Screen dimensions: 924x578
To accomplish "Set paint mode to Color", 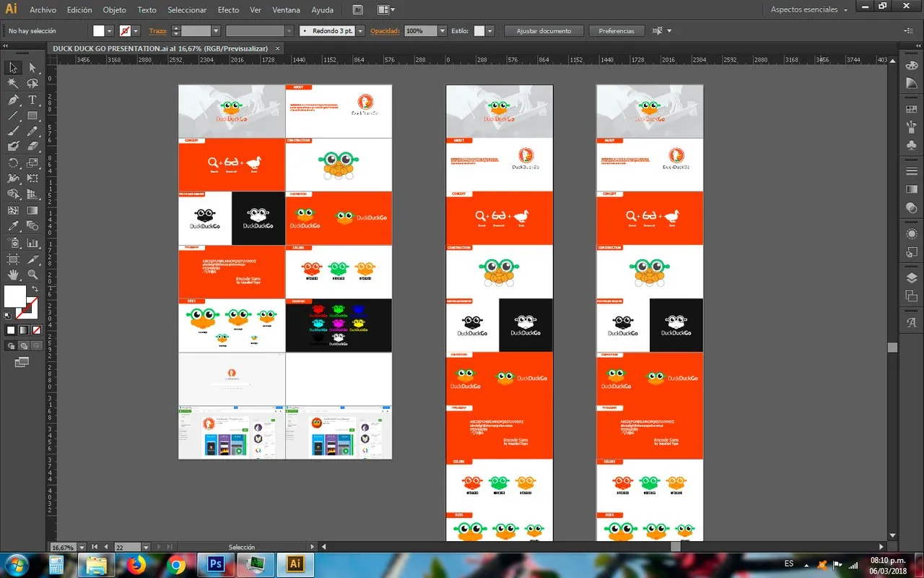I will [11, 330].
